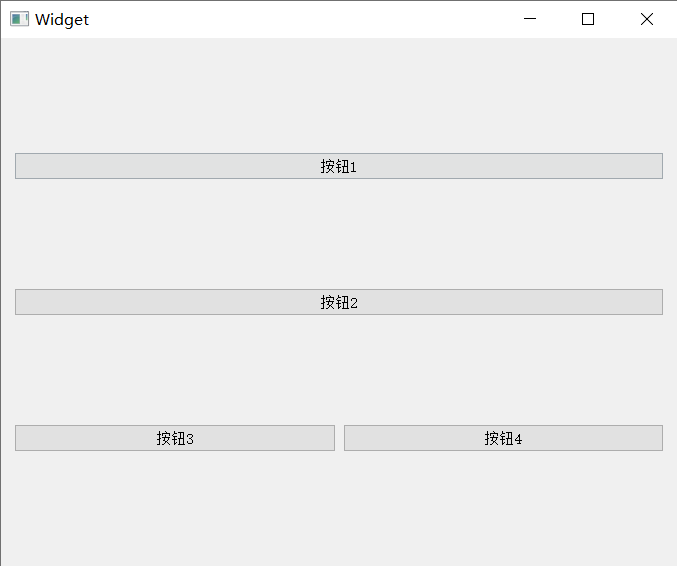Viewport: 677px width, 566px height.
Task: Click the dash-shaped minimize icon
Action: [530, 19]
